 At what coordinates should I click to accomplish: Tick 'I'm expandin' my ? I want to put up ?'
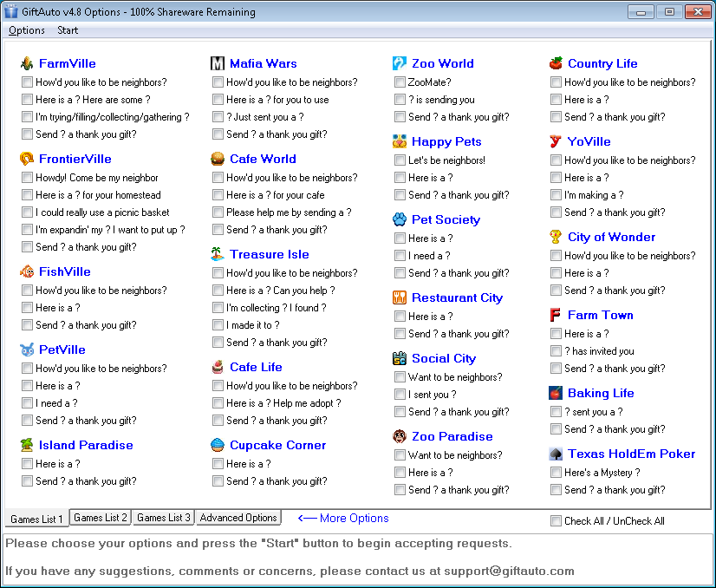coord(28,229)
